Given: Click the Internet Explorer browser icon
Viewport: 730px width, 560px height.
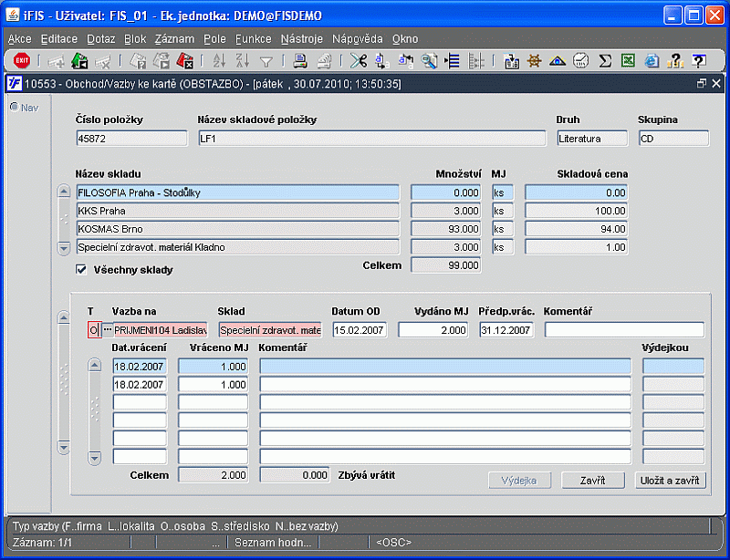Looking at the screenshot, I should [652, 61].
